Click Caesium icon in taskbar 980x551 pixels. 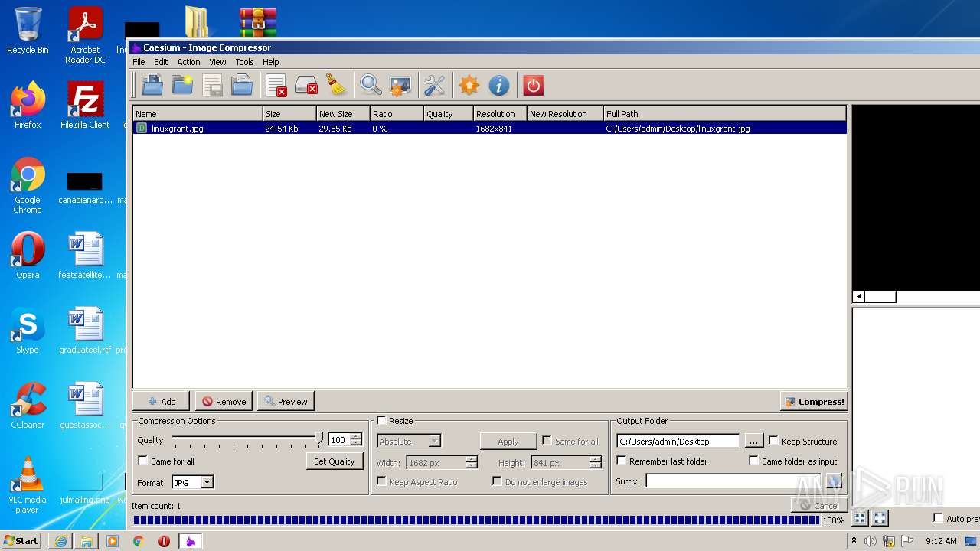point(191,541)
